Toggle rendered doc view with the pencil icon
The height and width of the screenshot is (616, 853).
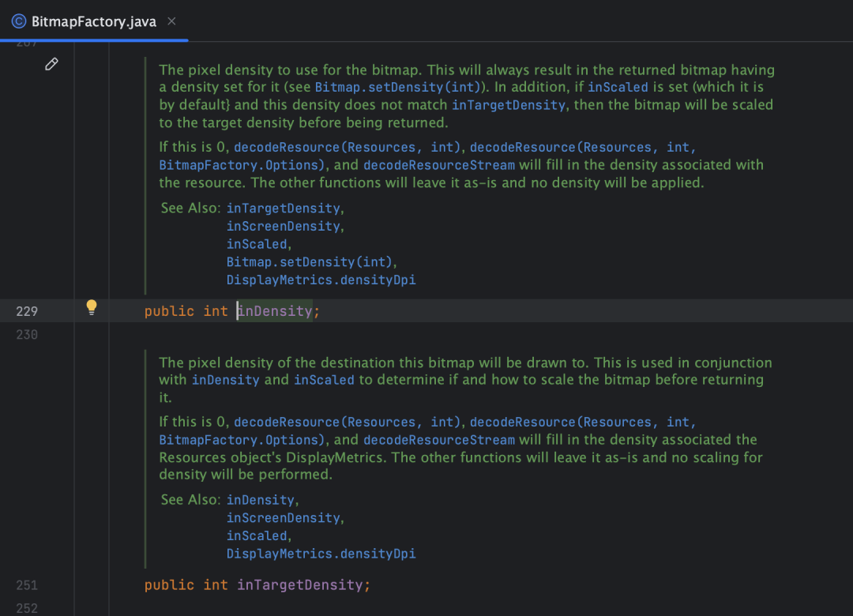click(x=51, y=64)
